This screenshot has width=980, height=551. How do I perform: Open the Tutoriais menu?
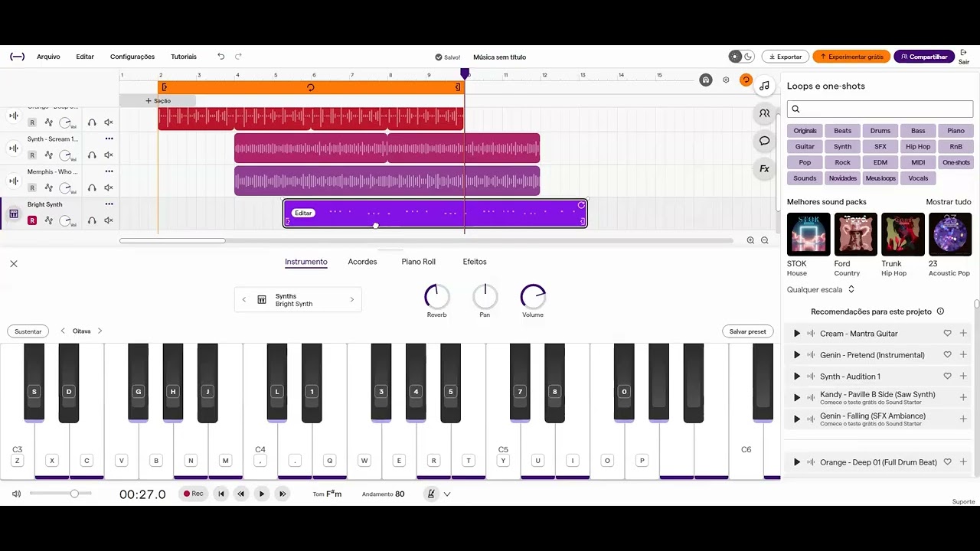184,57
